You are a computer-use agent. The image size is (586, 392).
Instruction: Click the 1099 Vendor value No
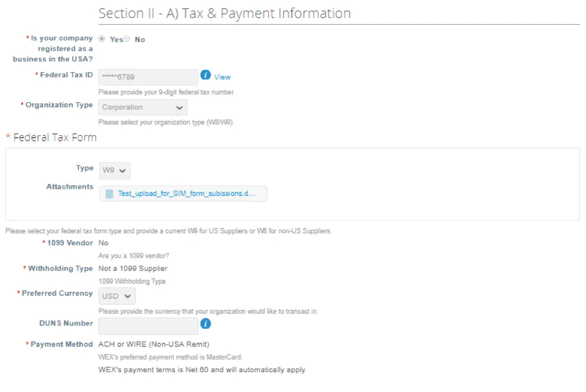[103, 243]
